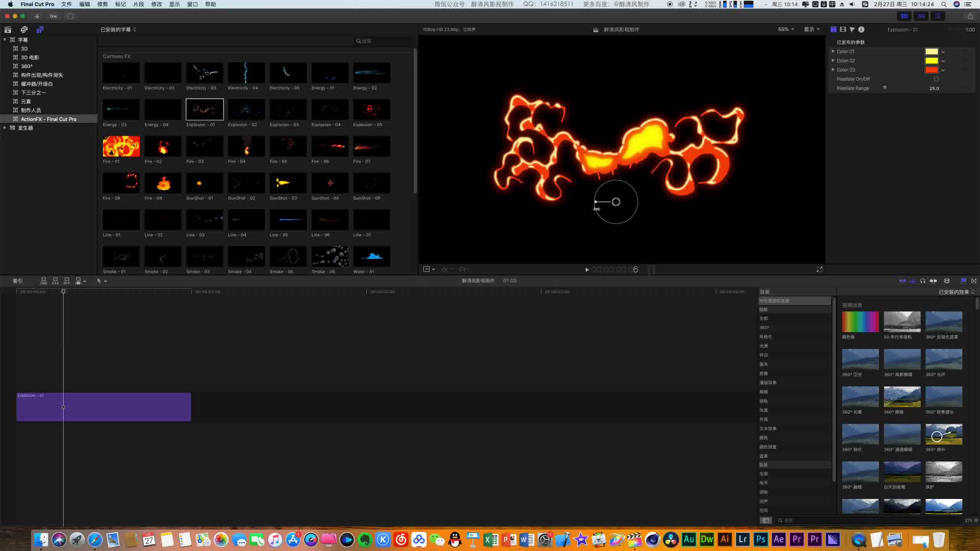Click the import media arrow button
980x551 pixels.
tap(37, 16)
